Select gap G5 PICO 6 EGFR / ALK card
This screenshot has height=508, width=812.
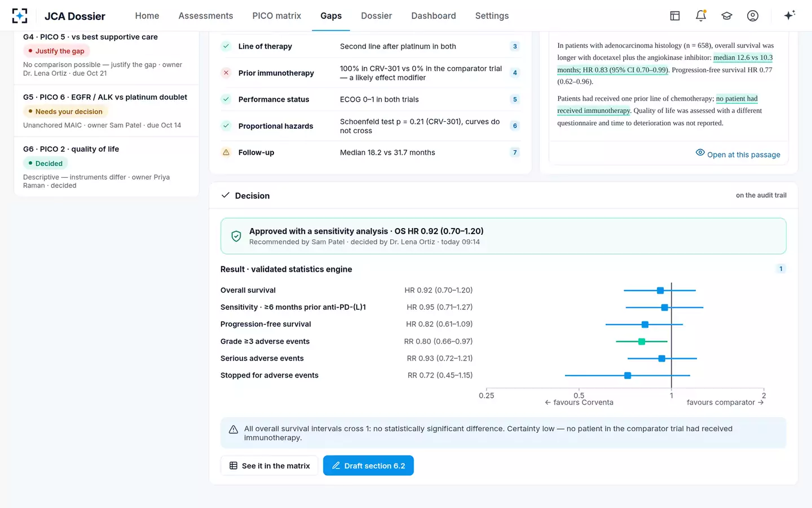pyautogui.click(x=107, y=111)
